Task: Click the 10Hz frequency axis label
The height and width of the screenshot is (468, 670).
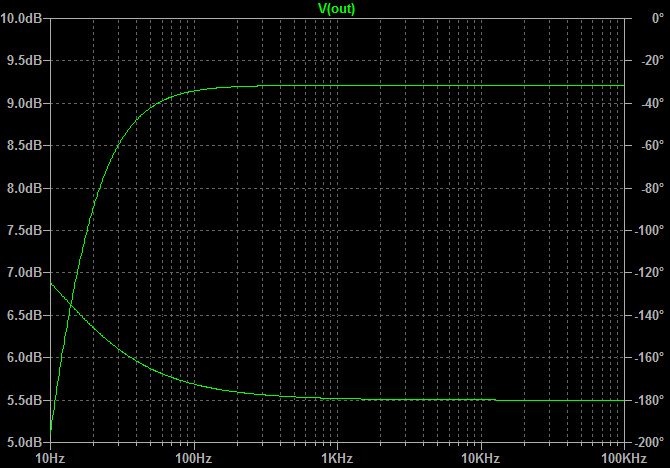Action: click(50, 459)
